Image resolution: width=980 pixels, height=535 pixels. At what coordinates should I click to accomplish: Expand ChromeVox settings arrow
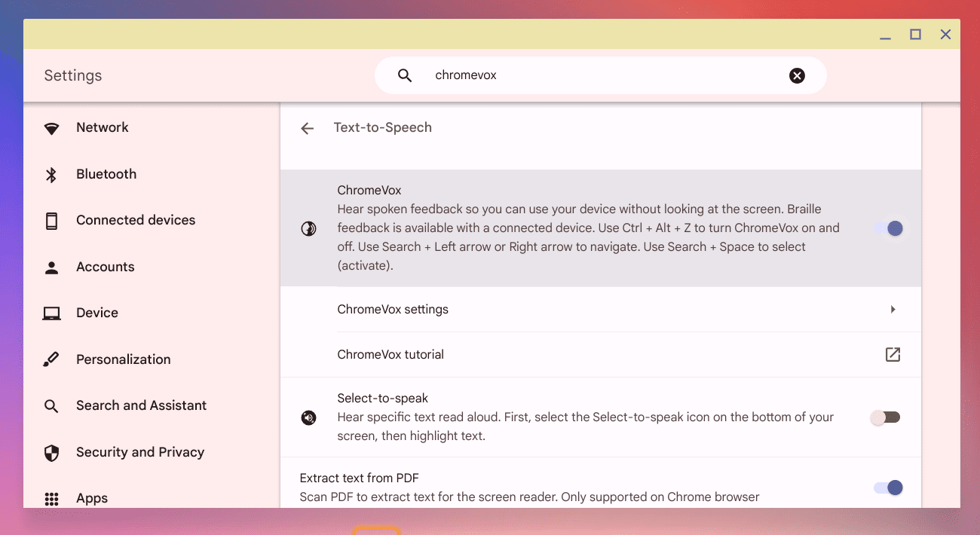(x=893, y=310)
